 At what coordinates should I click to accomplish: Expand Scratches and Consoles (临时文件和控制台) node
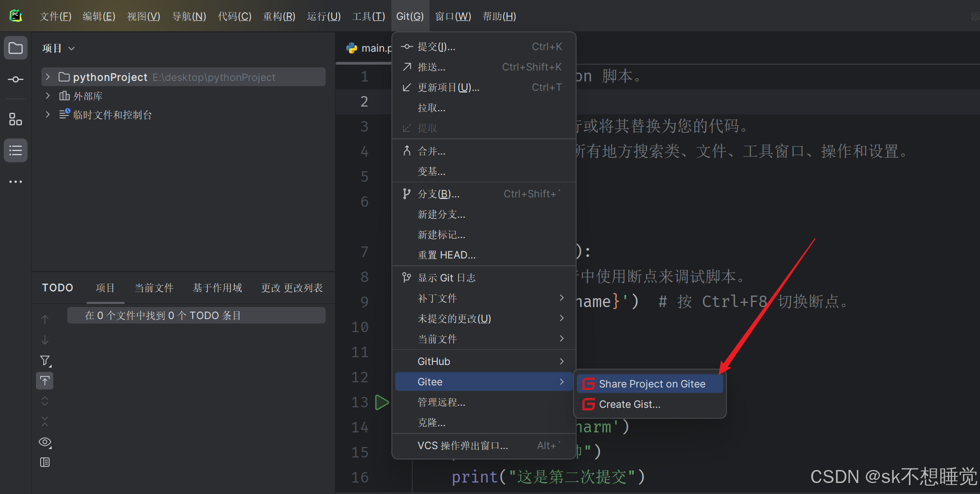coord(47,114)
